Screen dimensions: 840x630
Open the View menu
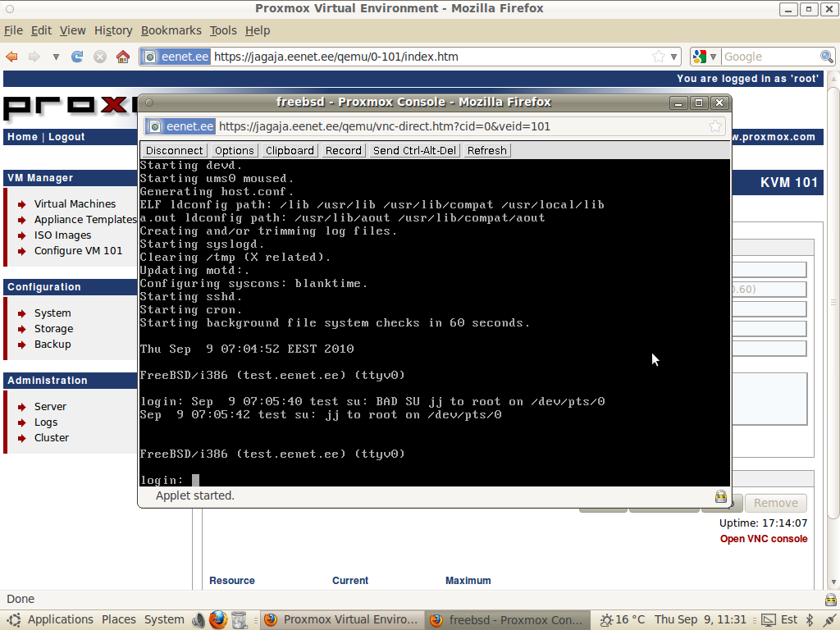[x=72, y=30]
